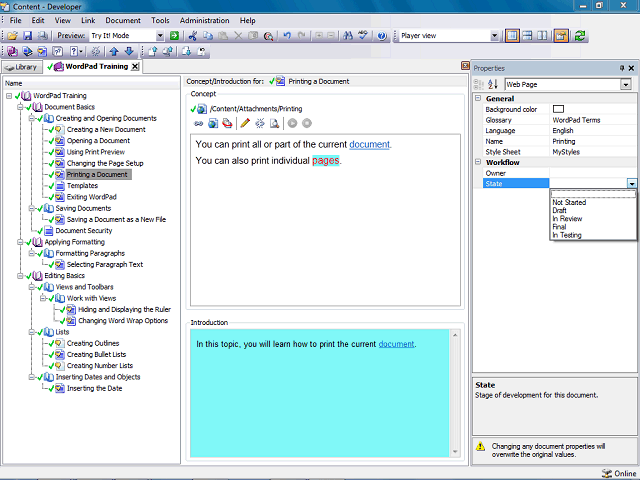This screenshot has width=640, height=480.
Task: Switch Properties to alphabetical sort
Action: [493, 84]
